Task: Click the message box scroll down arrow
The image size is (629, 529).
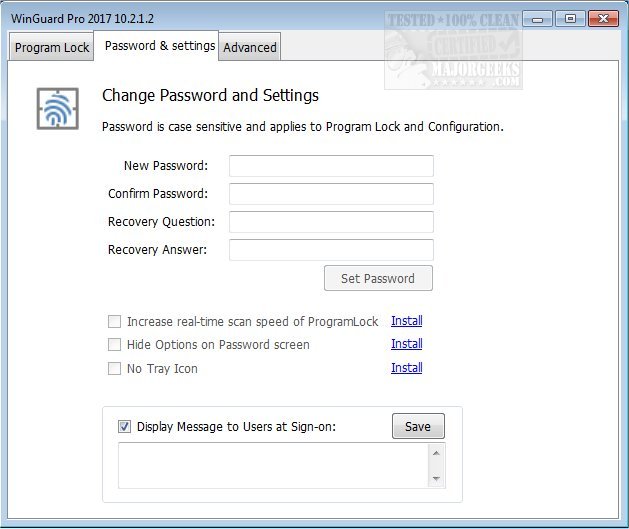Action: click(435, 479)
